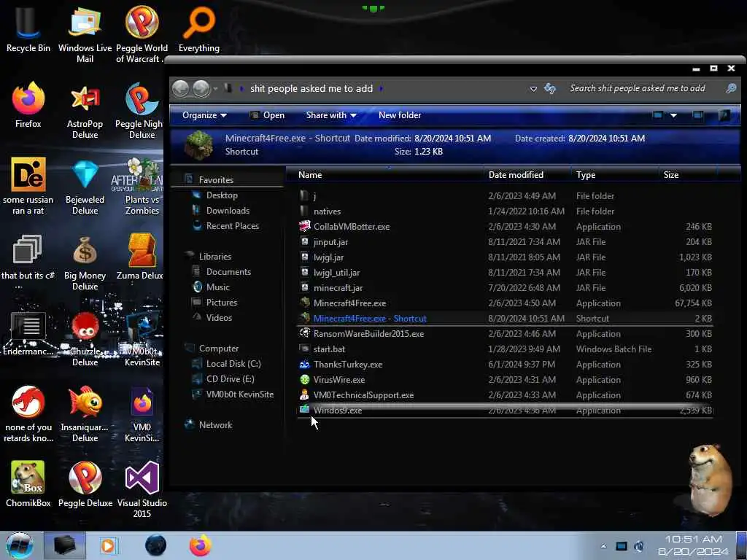Select 'none of you' desktop icon
Viewport: 747px width, 560px height.
(x=28, y=414)
